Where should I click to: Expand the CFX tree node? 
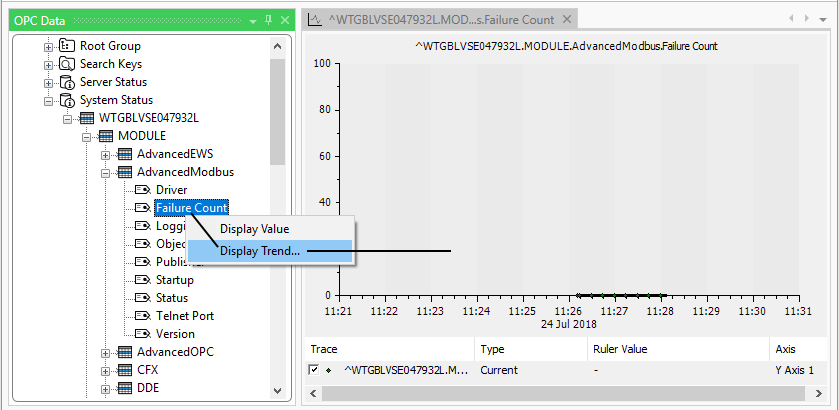click(x=105, y=370)
